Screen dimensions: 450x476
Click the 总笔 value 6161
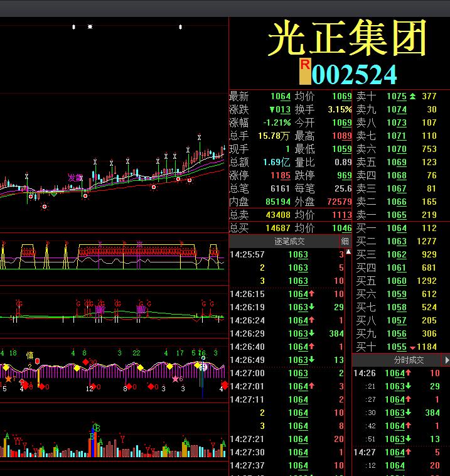[280, 188]
